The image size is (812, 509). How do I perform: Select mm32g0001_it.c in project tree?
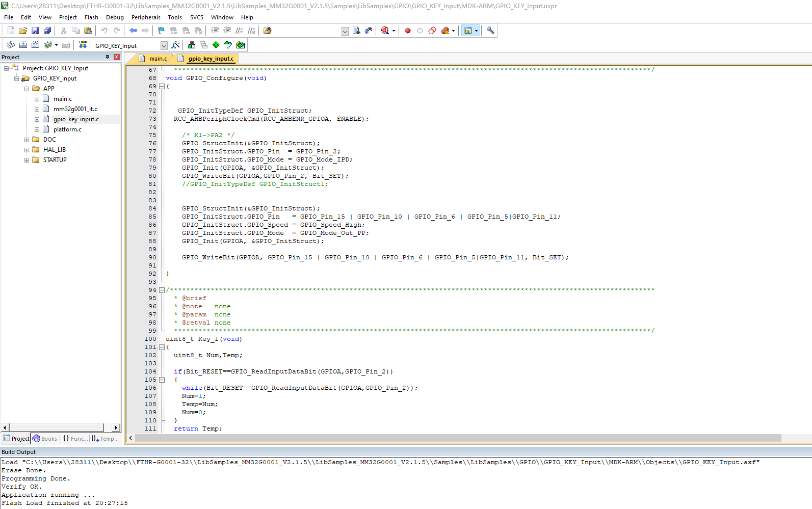pyautogui.click(x=75, y=109)
